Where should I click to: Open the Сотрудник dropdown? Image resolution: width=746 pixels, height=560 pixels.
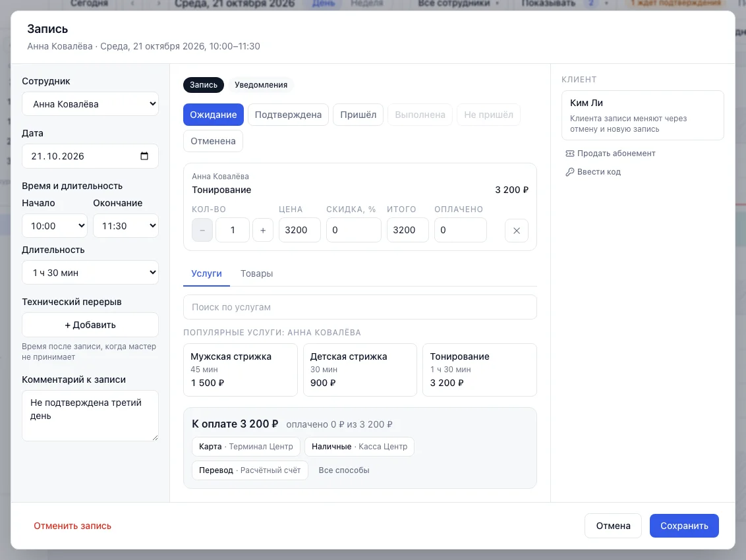(x=90, y=103)
